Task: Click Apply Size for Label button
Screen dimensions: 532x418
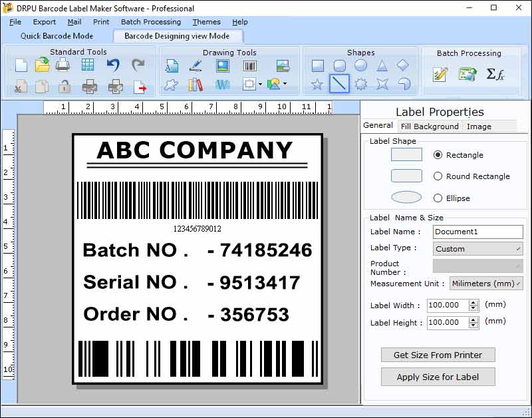Action: pyautogui.click(x=438, y=377)
